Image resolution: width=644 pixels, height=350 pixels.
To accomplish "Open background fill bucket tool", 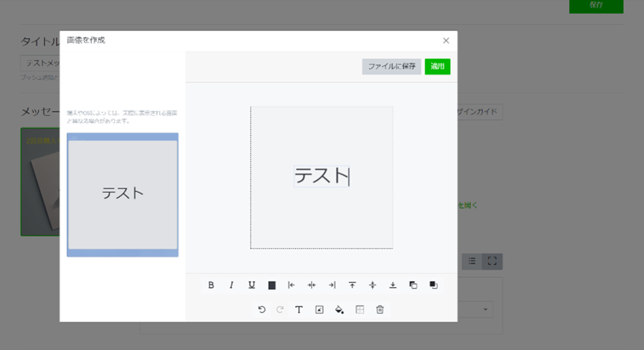I will [x=339, y=310].
